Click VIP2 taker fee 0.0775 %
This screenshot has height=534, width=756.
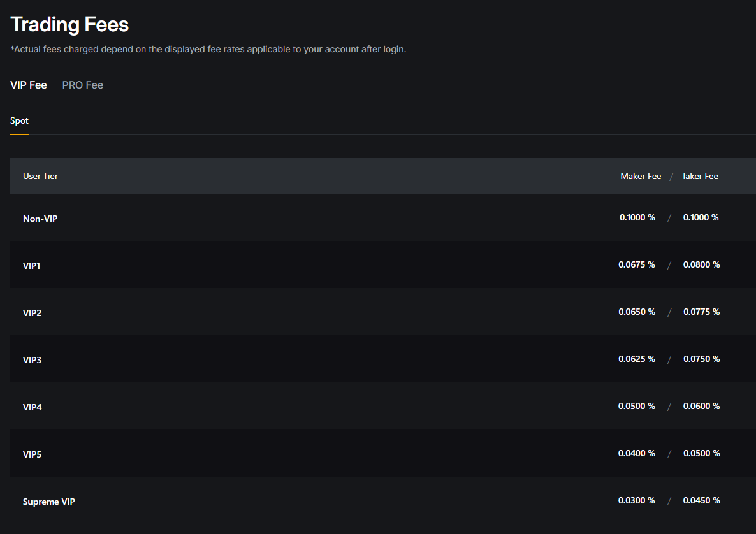point(701,312)
